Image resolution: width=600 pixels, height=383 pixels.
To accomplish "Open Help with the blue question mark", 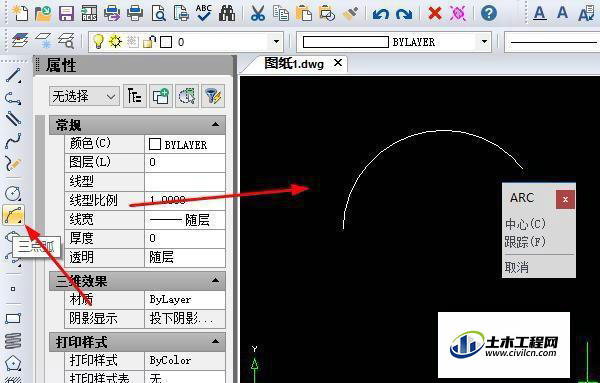I will (x=489, y=13).
